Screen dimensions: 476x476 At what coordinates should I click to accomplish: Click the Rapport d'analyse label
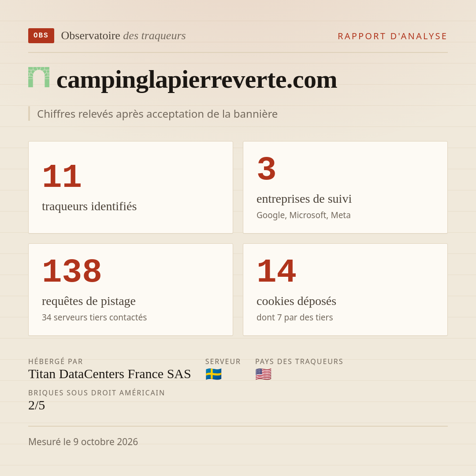pyautogui.click(x=393, y=36)
